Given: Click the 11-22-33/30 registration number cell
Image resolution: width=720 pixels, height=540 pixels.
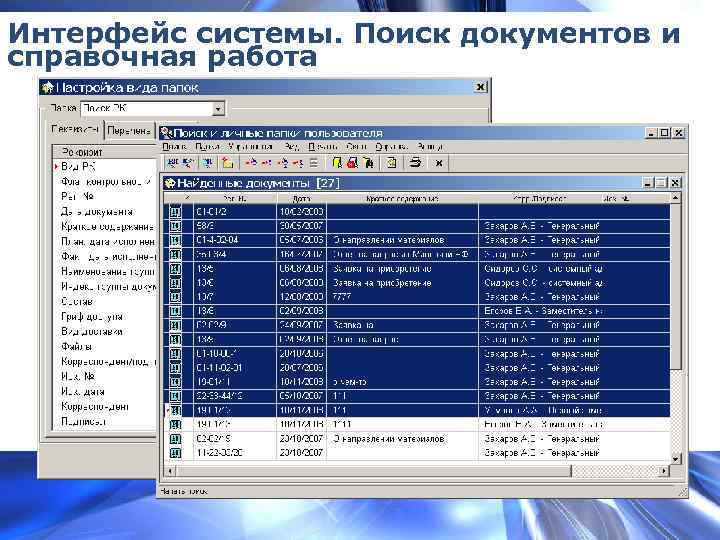Looking at the screenshot, I should coord(235,453).
